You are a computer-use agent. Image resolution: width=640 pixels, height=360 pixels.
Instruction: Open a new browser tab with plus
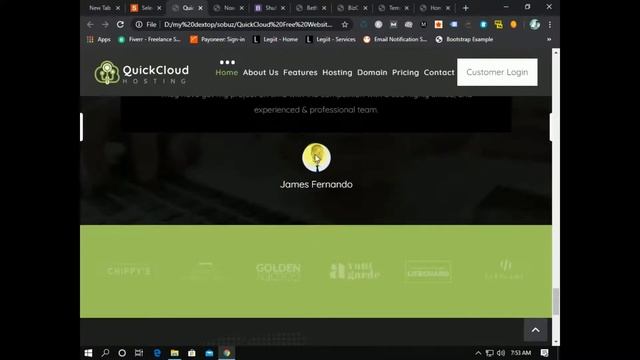pos(465,8)
